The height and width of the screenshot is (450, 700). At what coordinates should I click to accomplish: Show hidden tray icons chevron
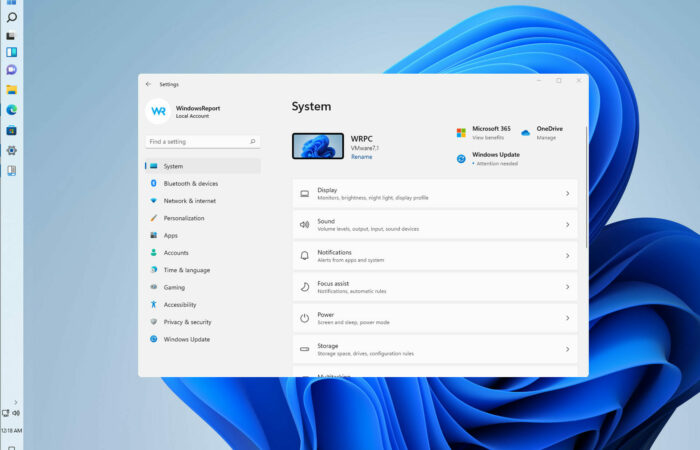(x=16, y=402)
